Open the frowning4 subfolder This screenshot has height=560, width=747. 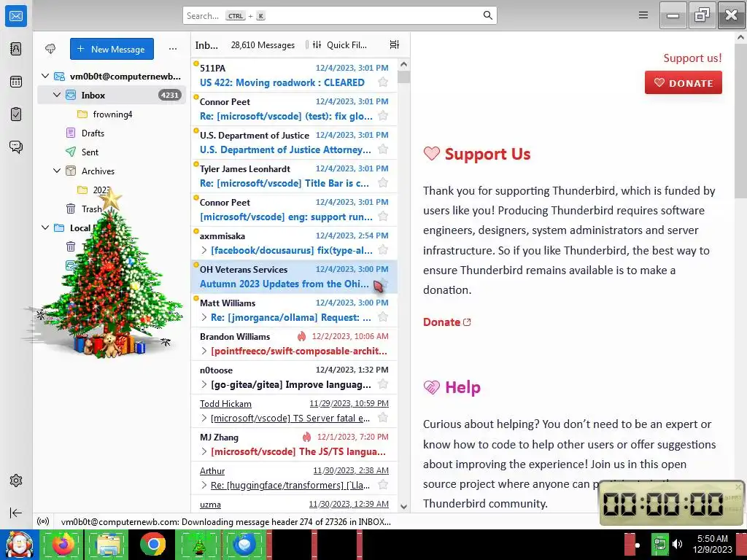click(x=112, y=114)
